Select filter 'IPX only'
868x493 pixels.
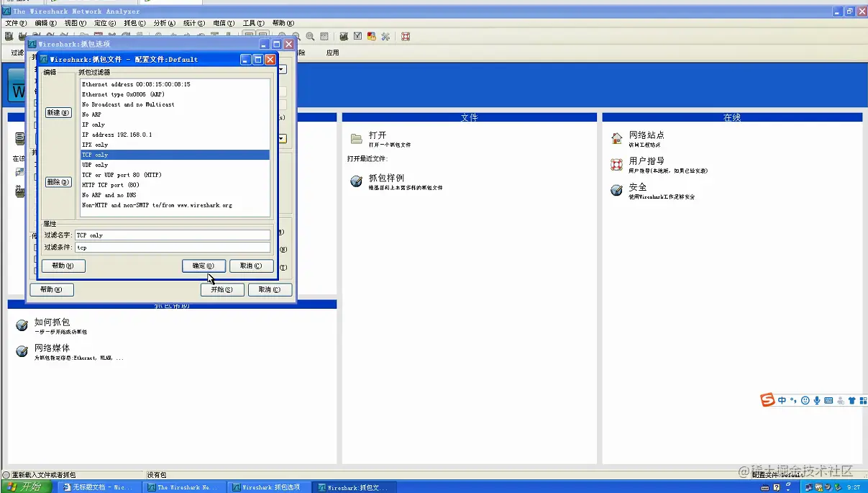pyautogui.click(x=175, y=145)
